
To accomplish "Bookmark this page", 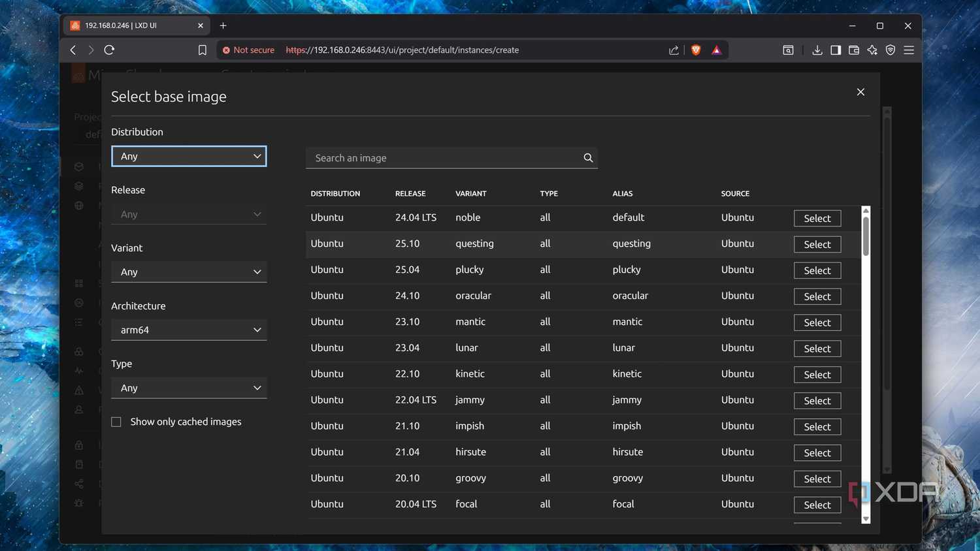I will click(x=203, y=50).
